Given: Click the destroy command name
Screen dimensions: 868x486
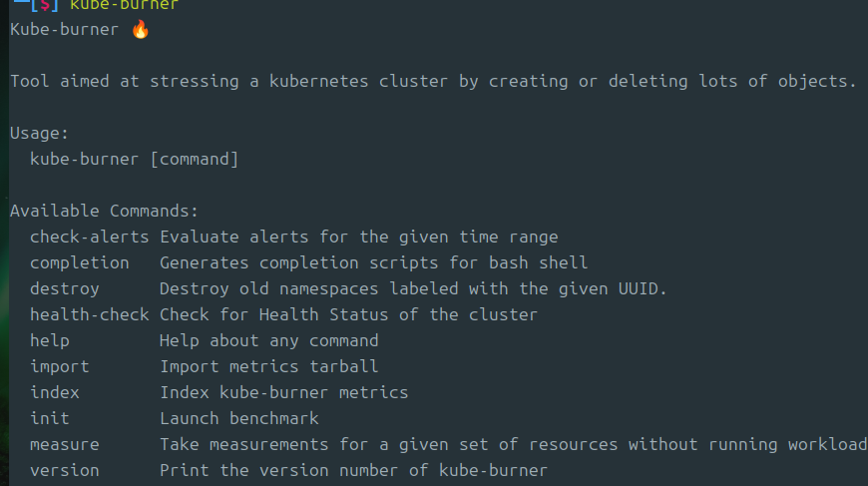Looking at the screenshot, I should 65,288.
